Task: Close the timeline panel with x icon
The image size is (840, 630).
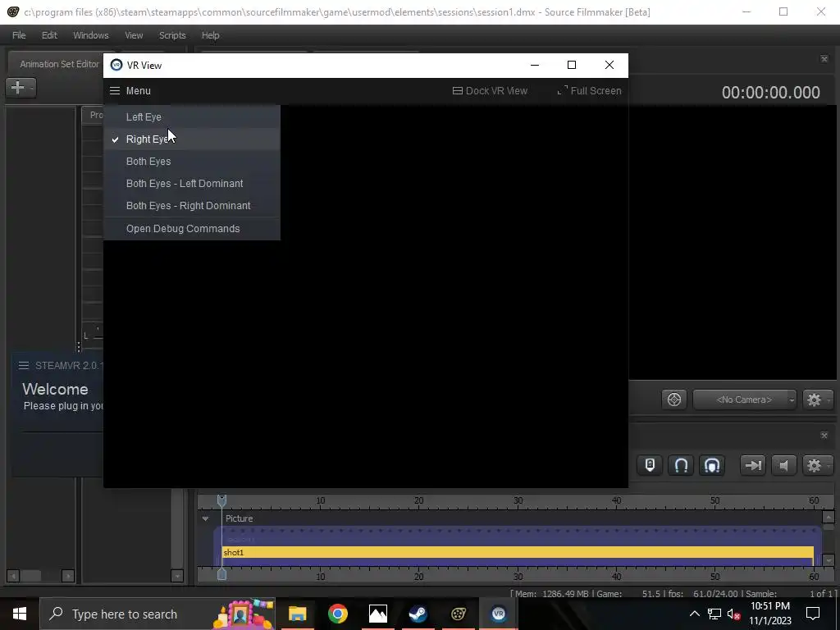Action: [824, 435]
